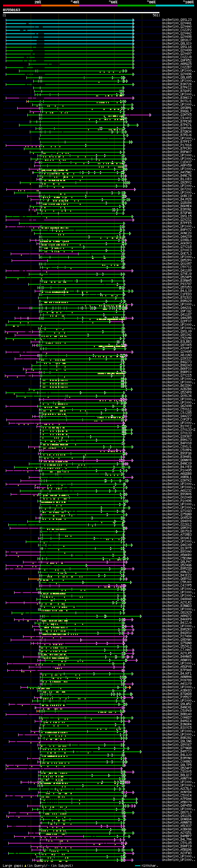The width and height of the screenshot is (197, 868).
Task: Select the UniRef100_B9Q6L7 label
Action: click(177, 111)
